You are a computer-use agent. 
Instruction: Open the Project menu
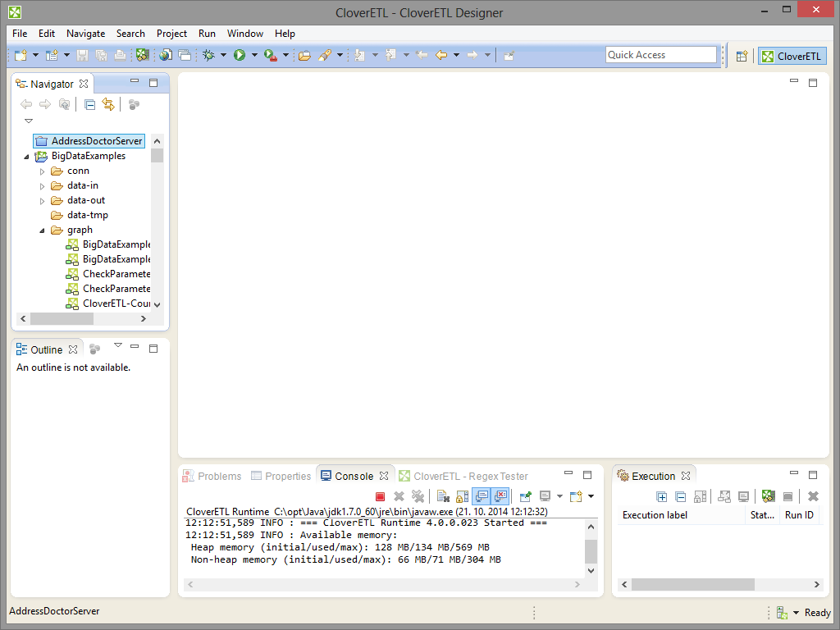[x=171, y=33]
